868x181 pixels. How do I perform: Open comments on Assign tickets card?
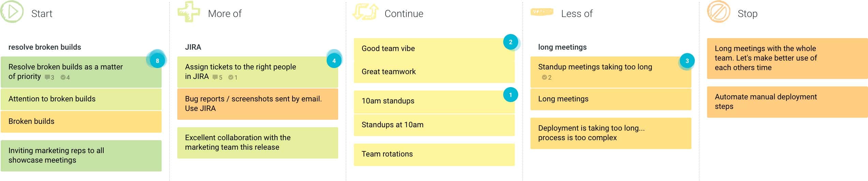click(217, 78)
